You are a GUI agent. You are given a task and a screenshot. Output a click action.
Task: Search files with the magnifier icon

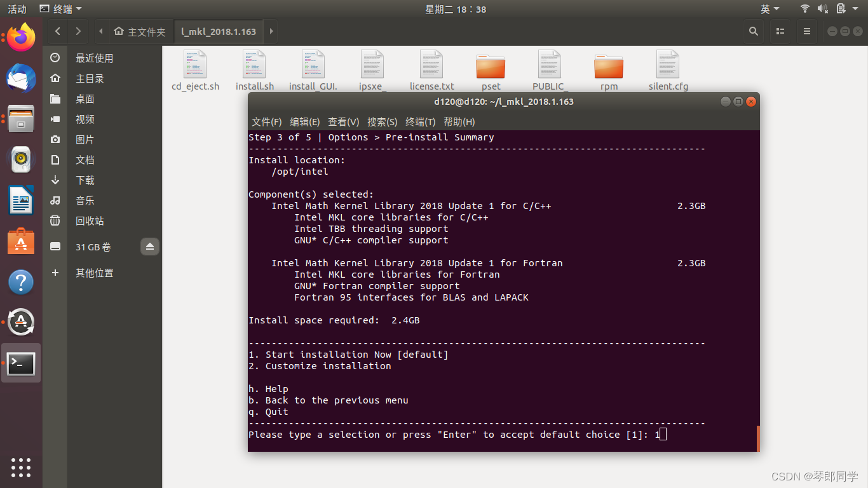coord(754,31)
